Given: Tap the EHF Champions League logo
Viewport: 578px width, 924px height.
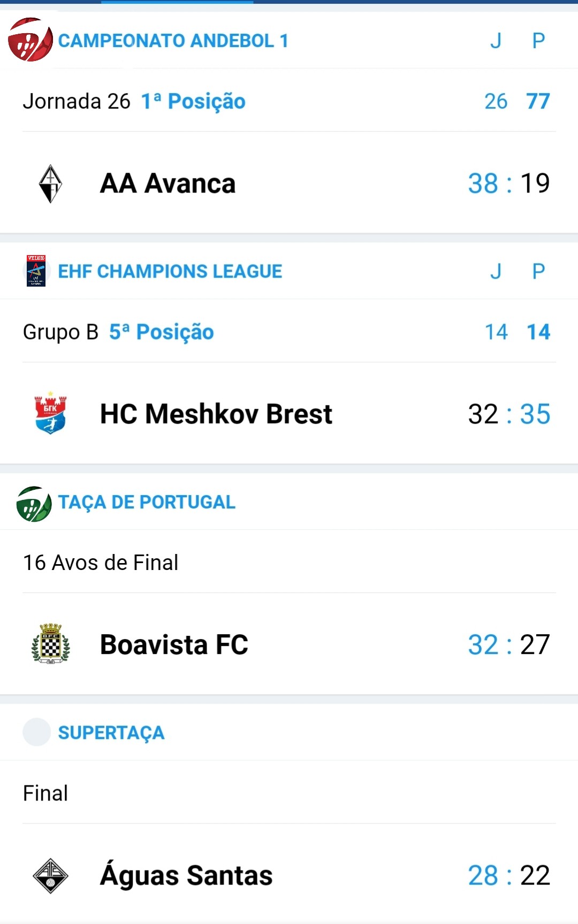Looking at the screenshot, I should (36, 271).
